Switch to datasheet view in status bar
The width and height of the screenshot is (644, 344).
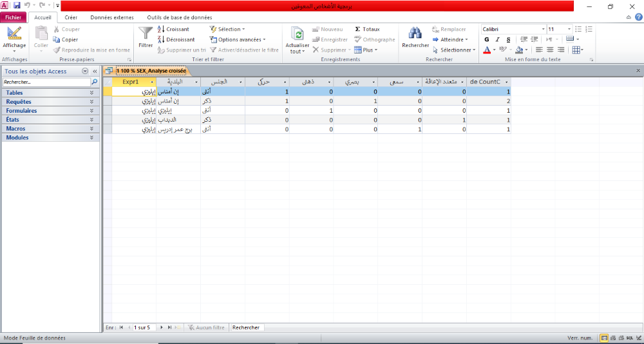click(x=605, y=338)
